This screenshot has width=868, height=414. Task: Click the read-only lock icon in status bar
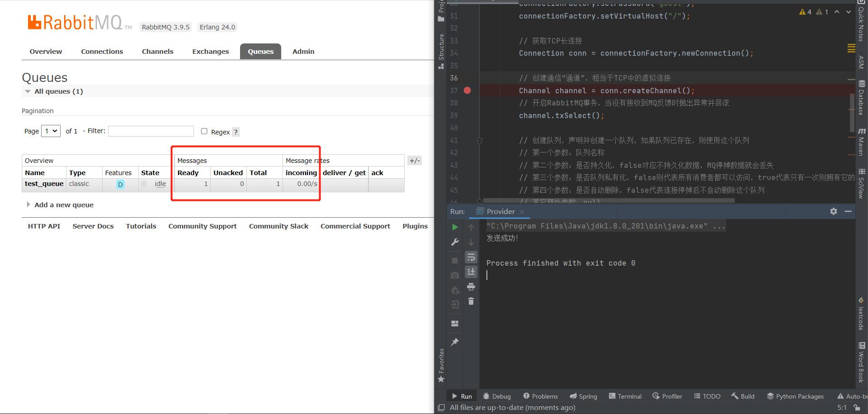coord(857,408)
